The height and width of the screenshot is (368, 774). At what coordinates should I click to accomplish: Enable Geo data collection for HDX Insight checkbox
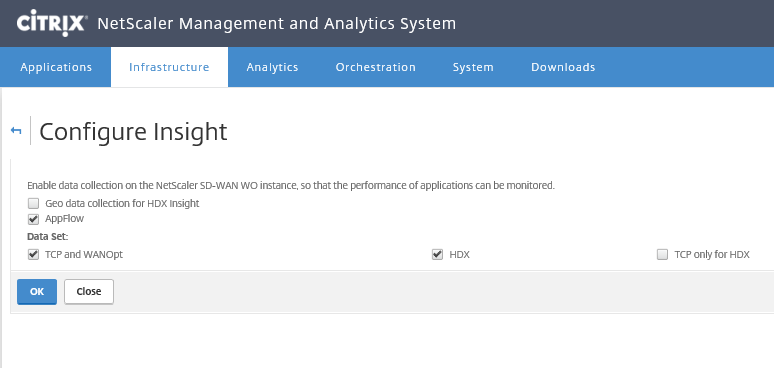pos(33,203)
